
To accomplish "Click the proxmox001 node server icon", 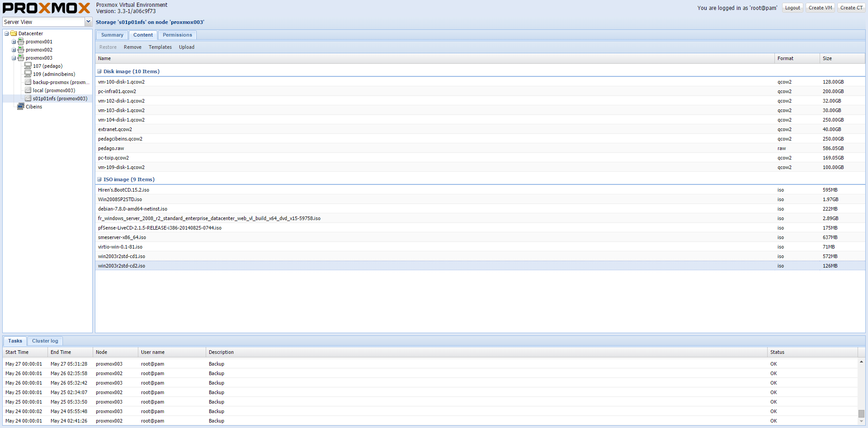I will [21, 42].
